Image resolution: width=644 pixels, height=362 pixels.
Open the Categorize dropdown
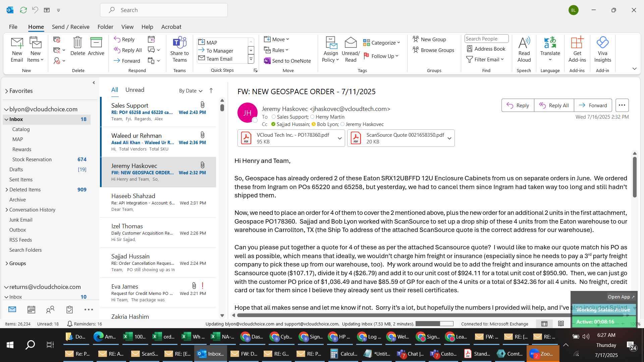382,43
